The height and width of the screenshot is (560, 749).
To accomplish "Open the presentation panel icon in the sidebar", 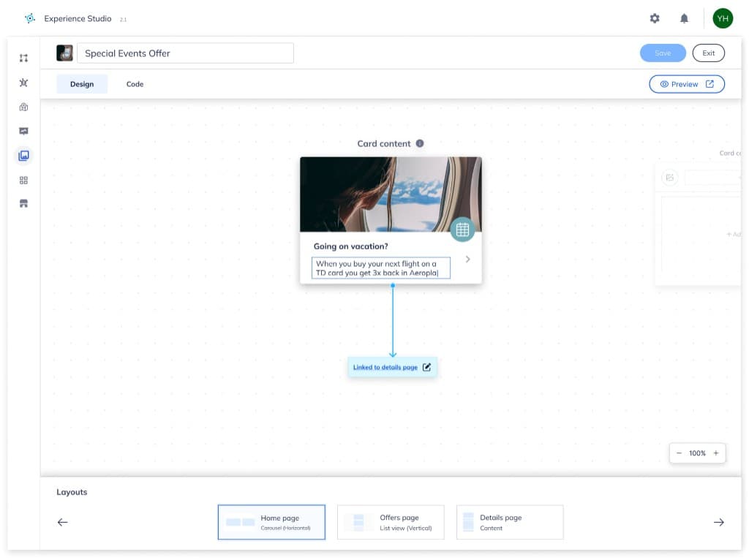I will pyautogui.click(x=23, y=131).
